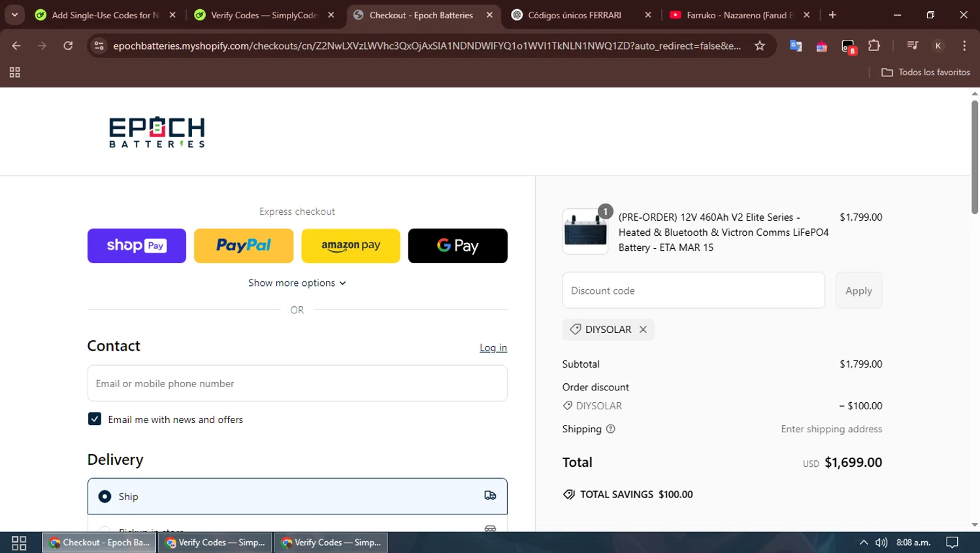
Task: Open the K profile avatar
Action: (938, 46)
